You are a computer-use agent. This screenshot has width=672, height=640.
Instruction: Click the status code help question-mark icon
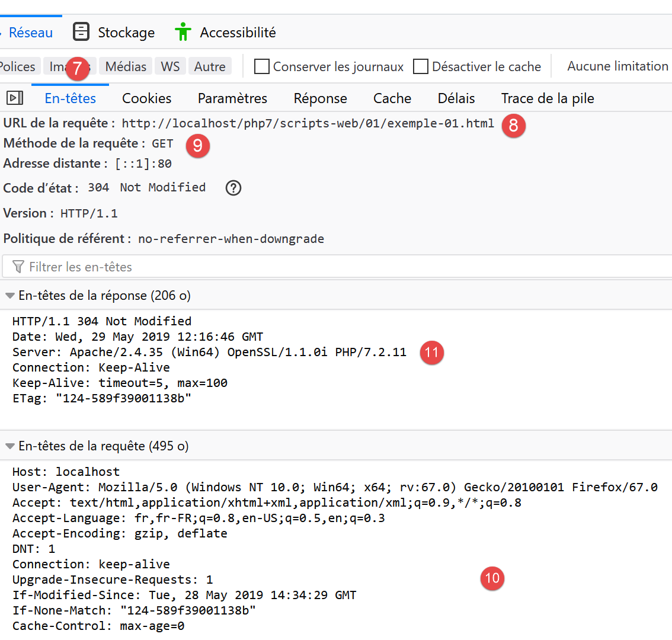(x=233, y=188)
